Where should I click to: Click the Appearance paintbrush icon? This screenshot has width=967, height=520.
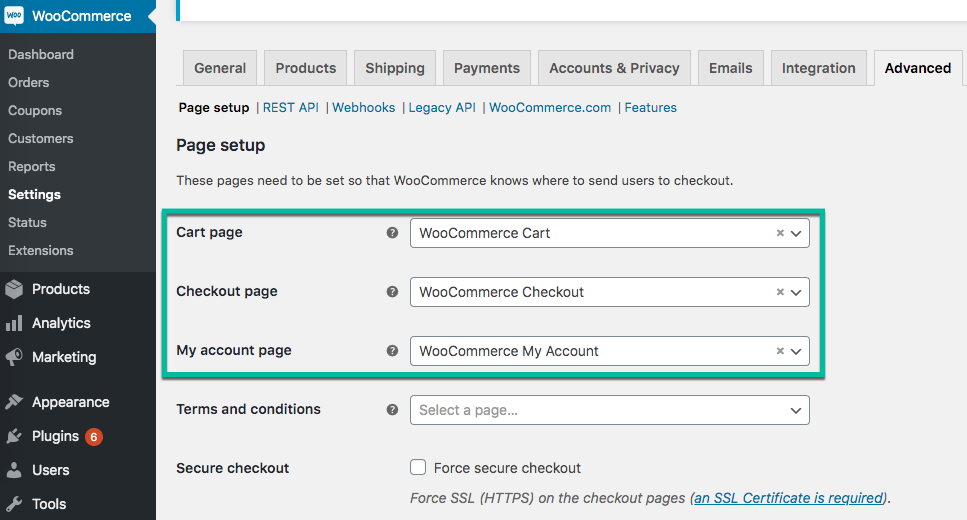14,402
